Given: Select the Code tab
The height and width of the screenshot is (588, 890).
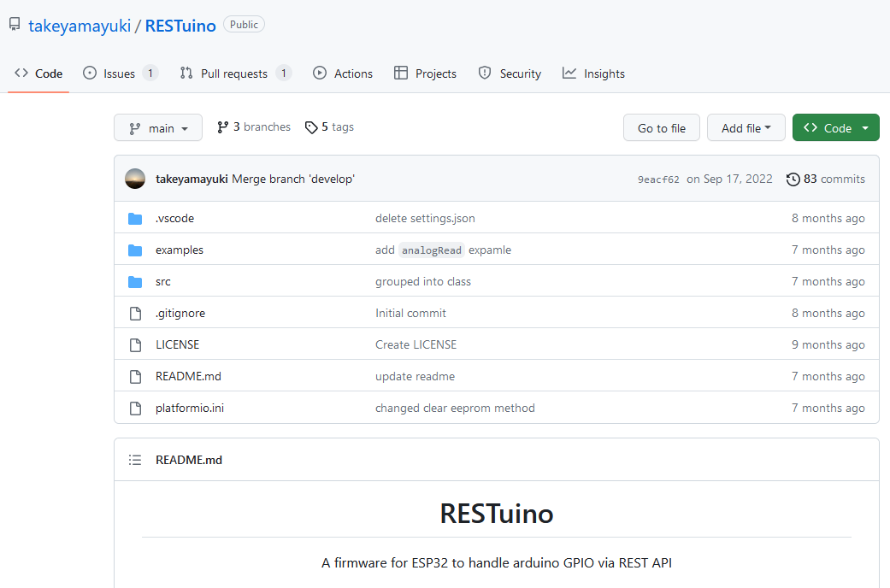Looking at the screenshot, I should [38, 73].
